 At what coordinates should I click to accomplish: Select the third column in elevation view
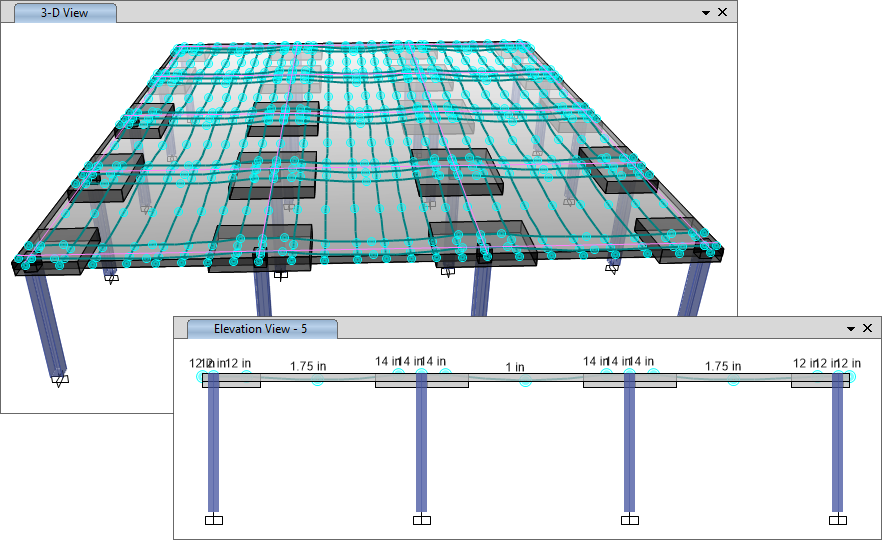pyautogui.click(x=630, y=445)
